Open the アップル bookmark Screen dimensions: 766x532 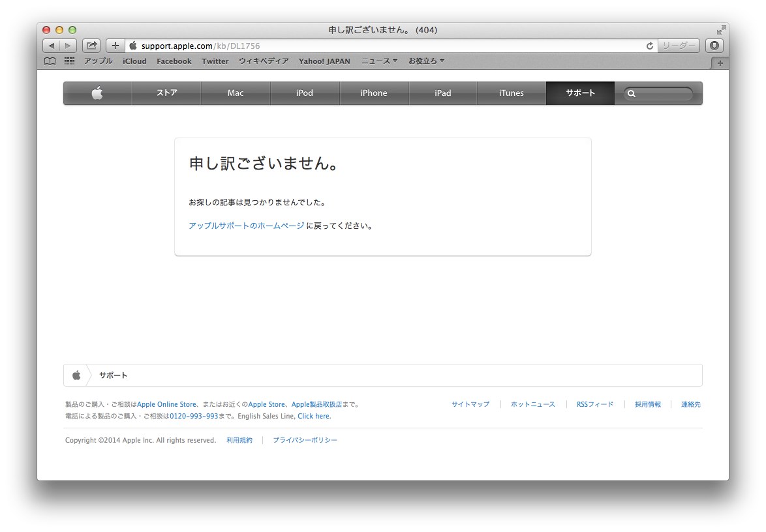(x=98, y=61)
